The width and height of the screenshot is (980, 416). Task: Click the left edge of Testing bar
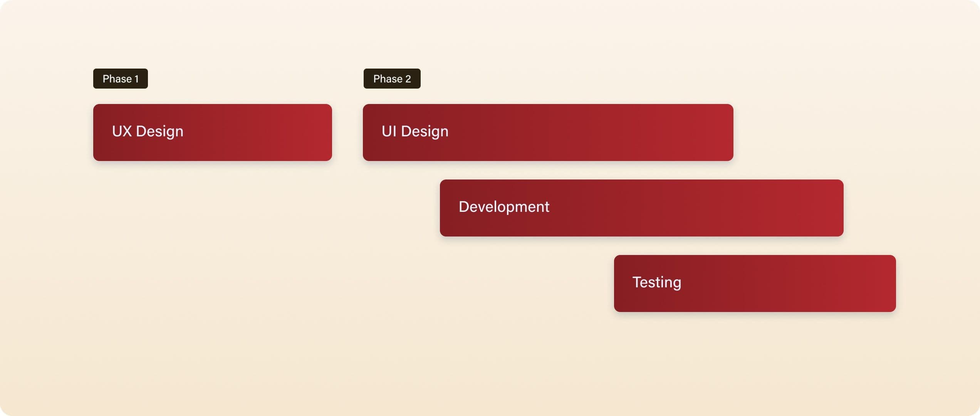pyautogui.click(x=618, y=283)
